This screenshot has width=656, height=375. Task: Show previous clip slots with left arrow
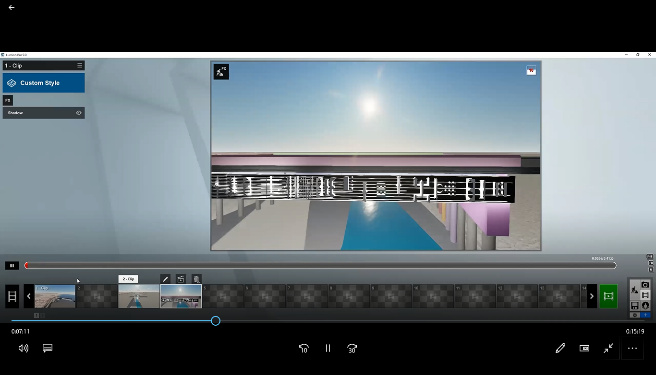point(29,296)
